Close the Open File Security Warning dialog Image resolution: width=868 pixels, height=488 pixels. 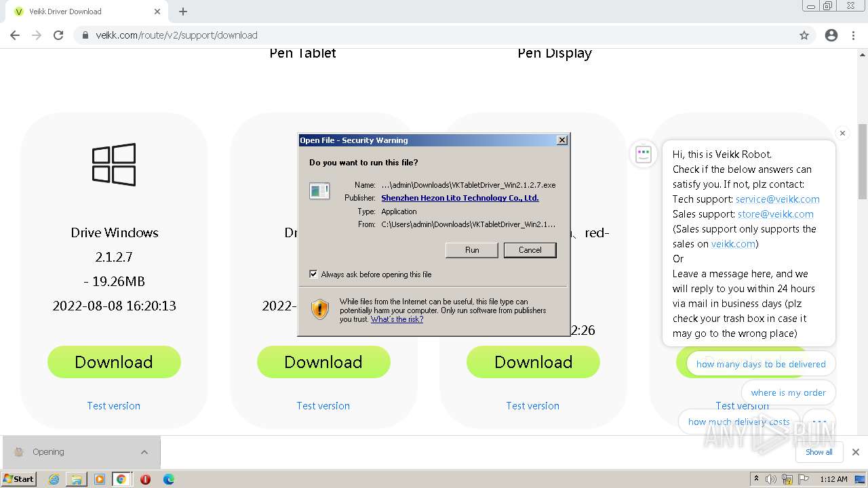click(x=561, y=140)
